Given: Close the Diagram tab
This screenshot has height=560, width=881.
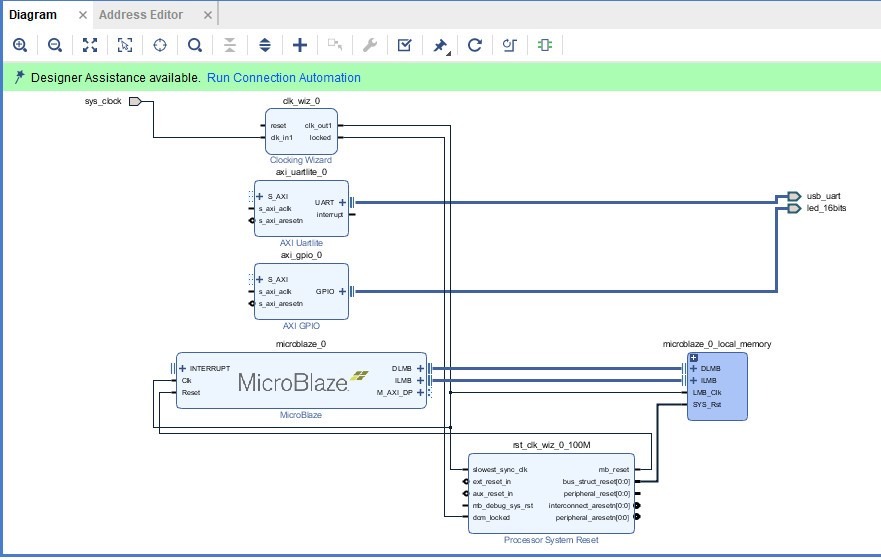Looking at the screenshot, I should tap(83, 15).
